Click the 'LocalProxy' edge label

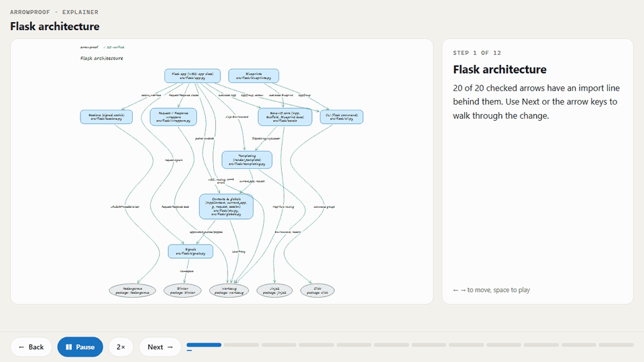point(239,251)
